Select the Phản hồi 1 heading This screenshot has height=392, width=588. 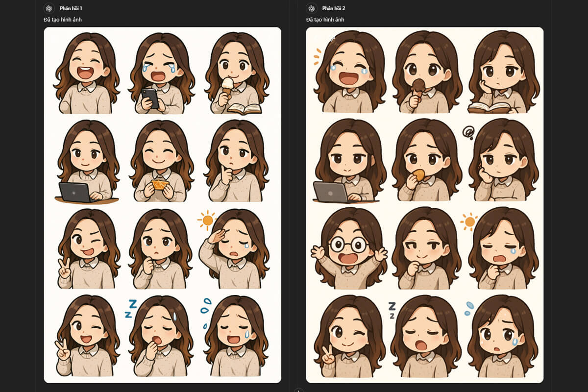point(71,8)
